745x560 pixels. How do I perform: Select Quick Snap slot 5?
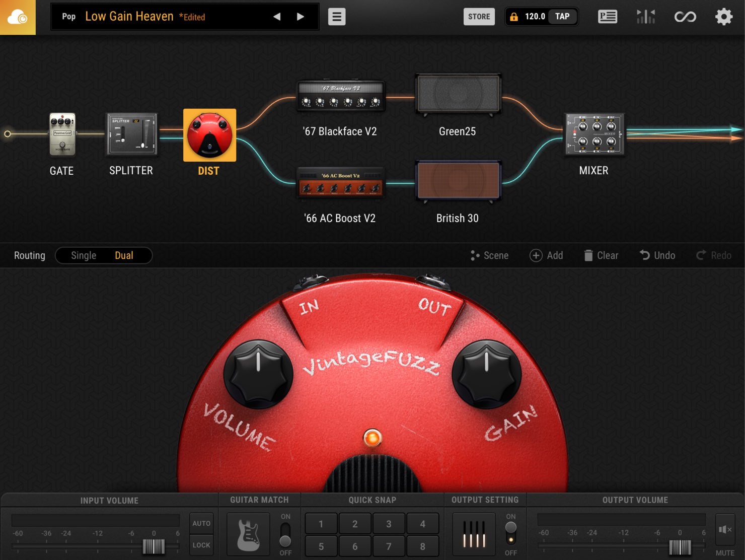(x=321, y=546)
